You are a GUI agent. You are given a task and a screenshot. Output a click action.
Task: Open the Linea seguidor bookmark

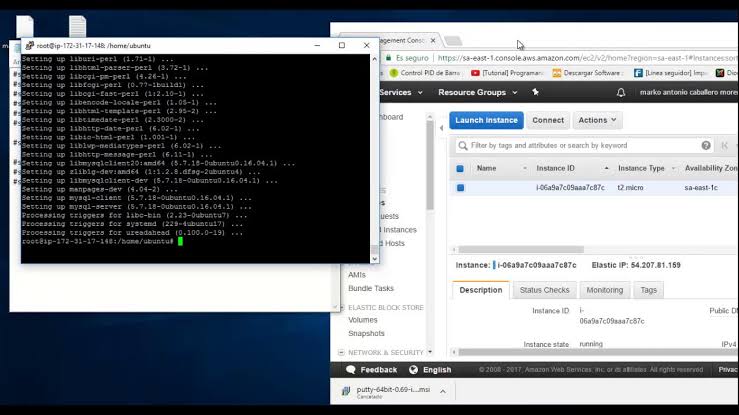670,73
